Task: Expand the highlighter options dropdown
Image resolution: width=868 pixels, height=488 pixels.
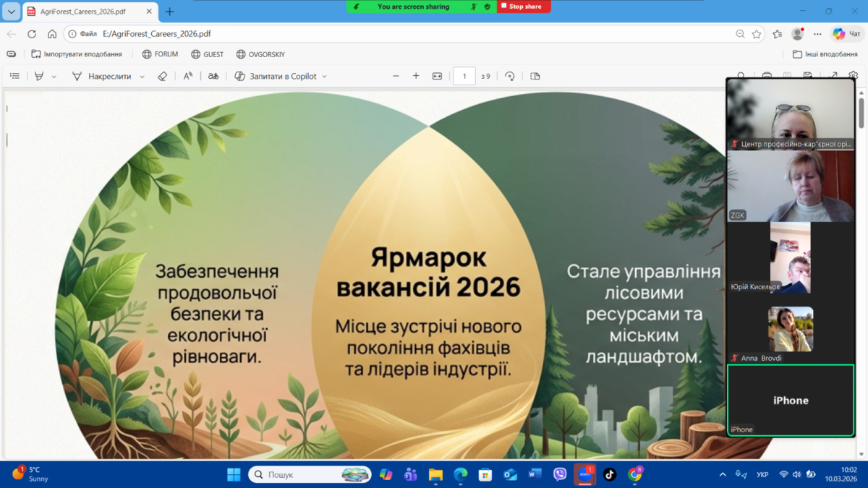Action: pyautogui.click(x=54, y=76)
